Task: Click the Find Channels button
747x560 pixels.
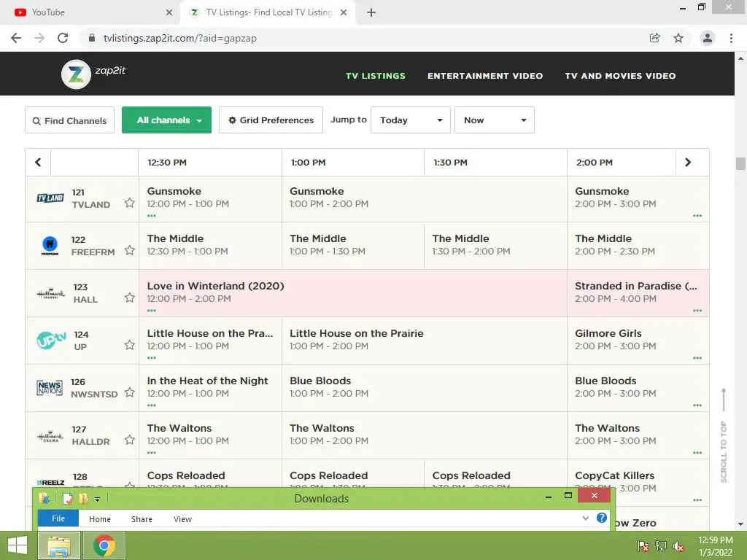Action: (x=69, y=120)
